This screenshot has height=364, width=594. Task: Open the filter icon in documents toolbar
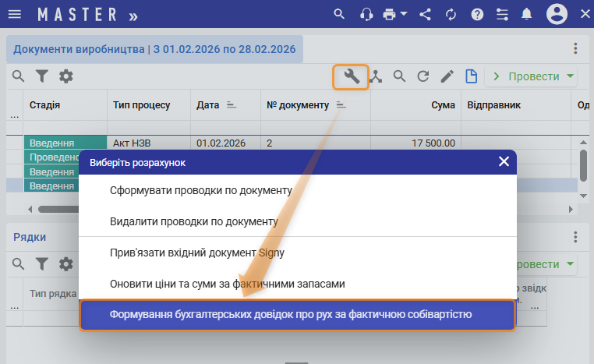pos(42,76)
